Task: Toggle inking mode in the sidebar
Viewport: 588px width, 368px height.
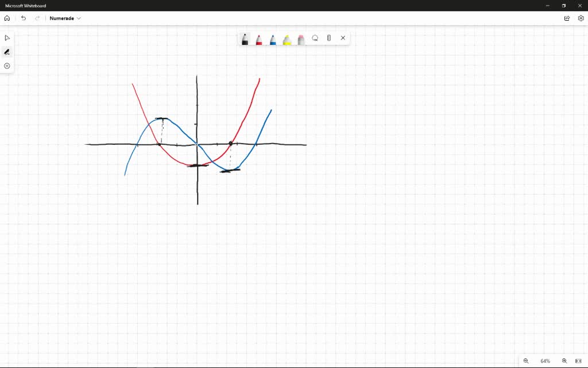Action: tap(7, 52)
